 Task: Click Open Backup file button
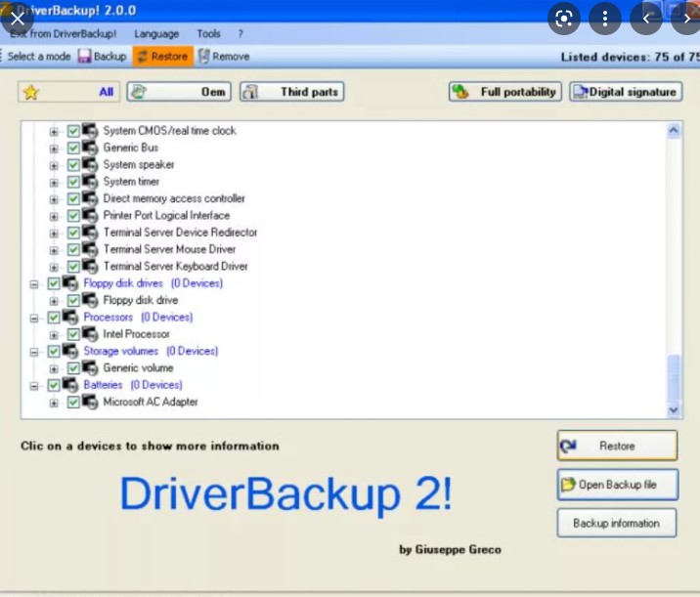point(618,484)
